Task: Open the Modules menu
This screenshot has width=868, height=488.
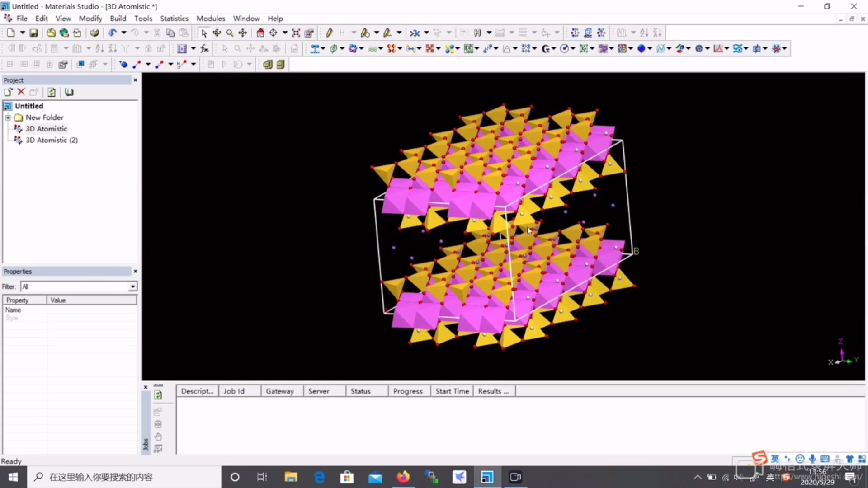Action: pyautogui.click(x=211, y=19)
